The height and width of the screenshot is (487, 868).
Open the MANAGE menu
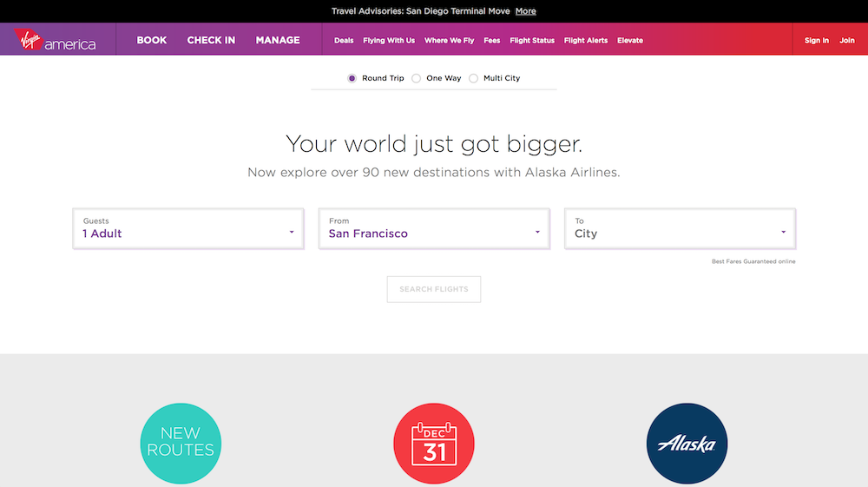pyautogui.click(x=278, y=40)
